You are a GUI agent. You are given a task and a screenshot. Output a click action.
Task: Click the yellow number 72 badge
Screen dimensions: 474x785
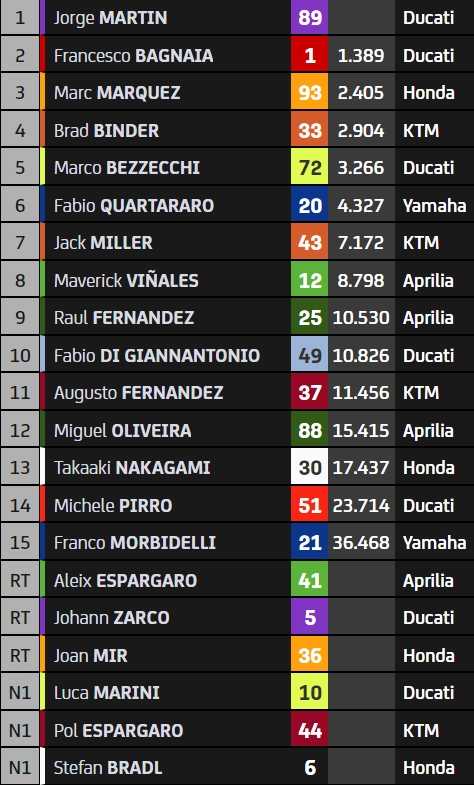click(x=309, y=168)
